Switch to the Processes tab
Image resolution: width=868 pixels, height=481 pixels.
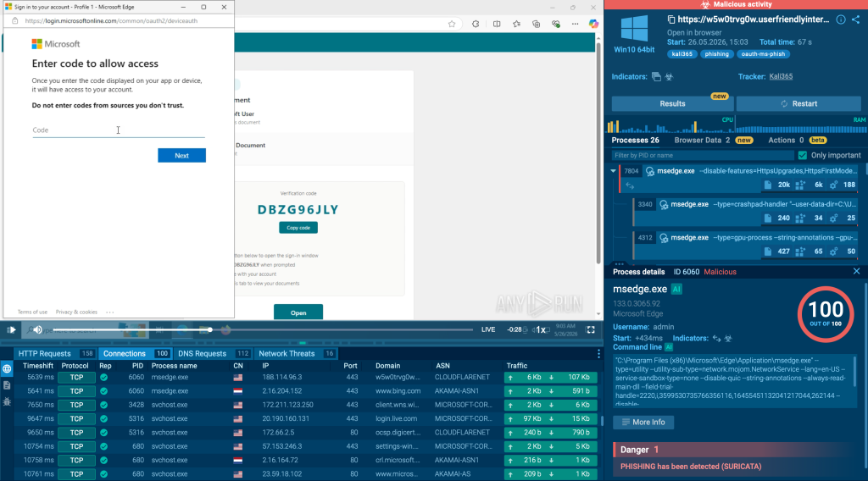pos(635,141)
